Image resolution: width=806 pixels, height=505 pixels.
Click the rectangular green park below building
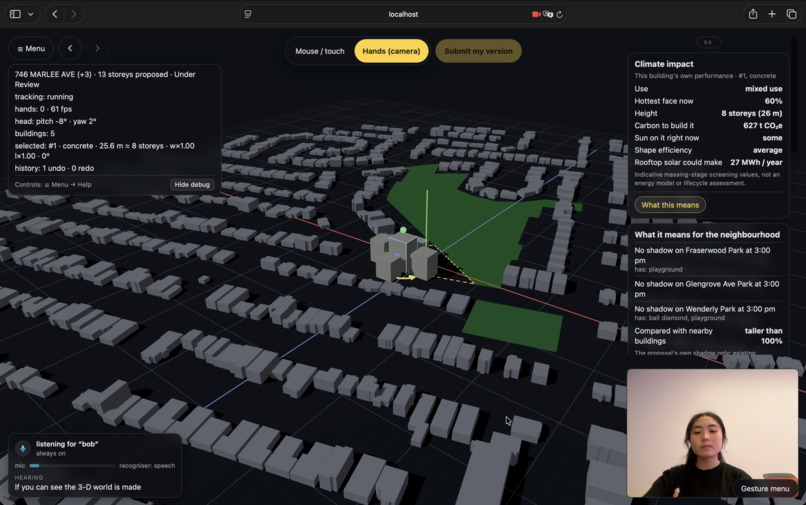tap(512, 326)
